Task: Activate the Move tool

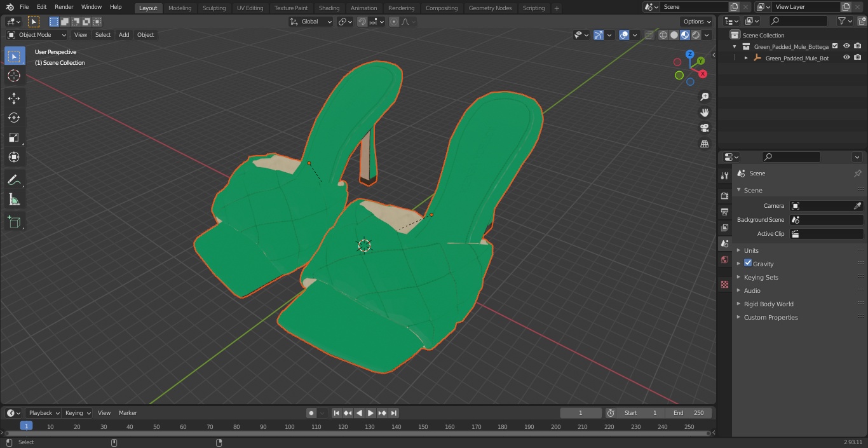Action: tap(14, 98)
